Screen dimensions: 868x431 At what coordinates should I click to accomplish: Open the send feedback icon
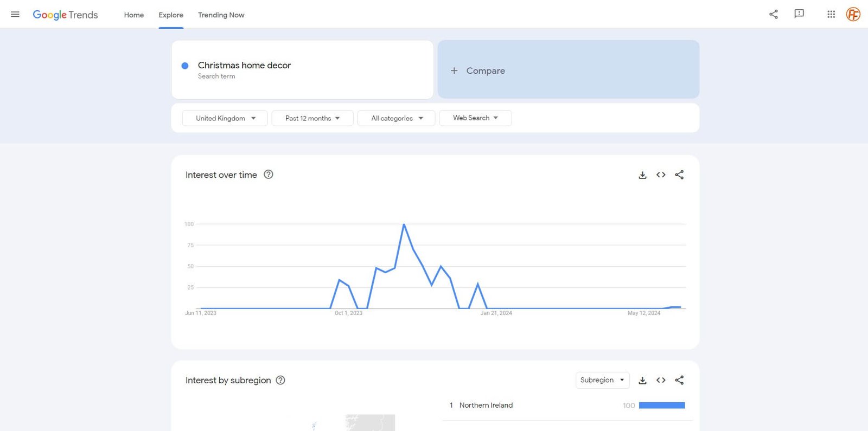[x=799, y=14]
